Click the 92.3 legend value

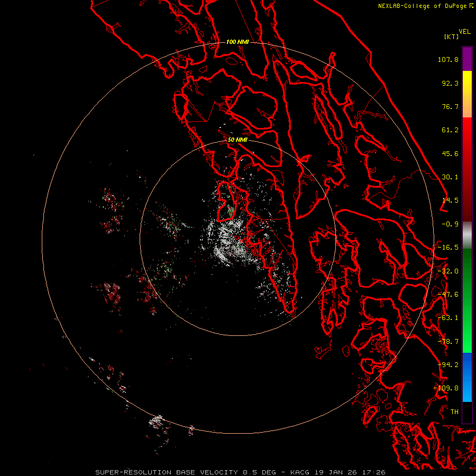450,83
